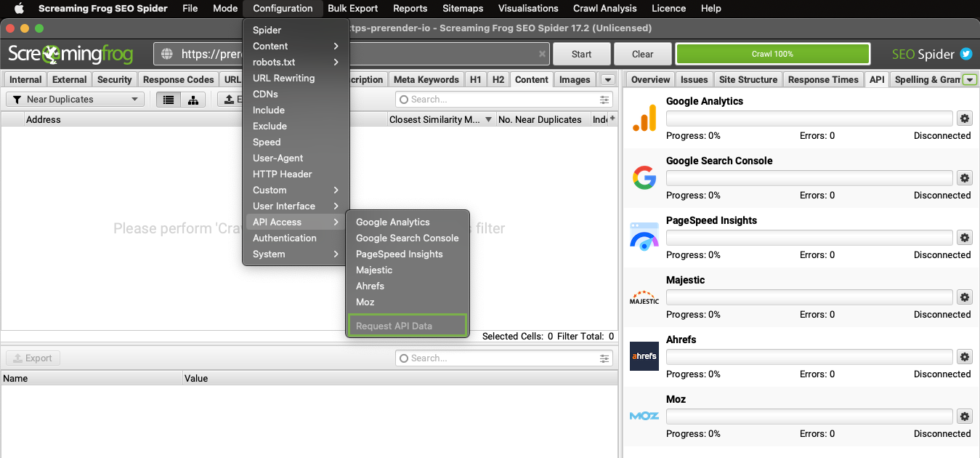Switch to the Response Codes tab
Image resolution: width=980 pixels, height=458 pixels.
point(178,80)
